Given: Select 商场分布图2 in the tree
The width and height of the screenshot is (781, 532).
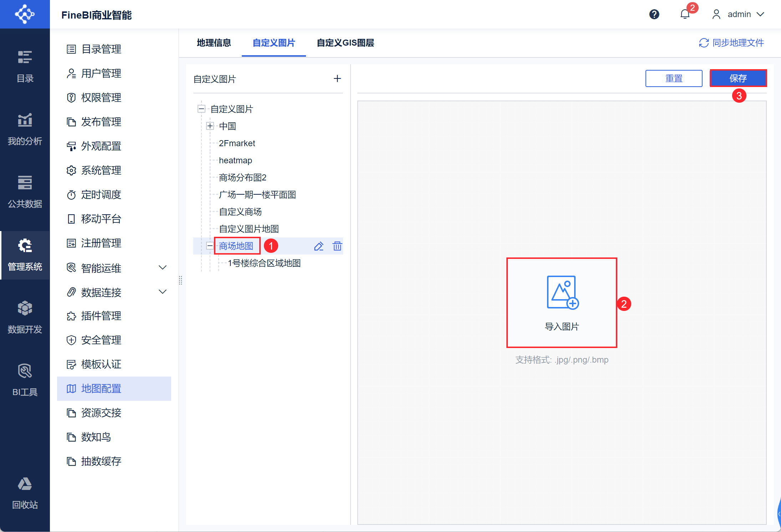Looking at the screenshot, I should coord(243,178).
